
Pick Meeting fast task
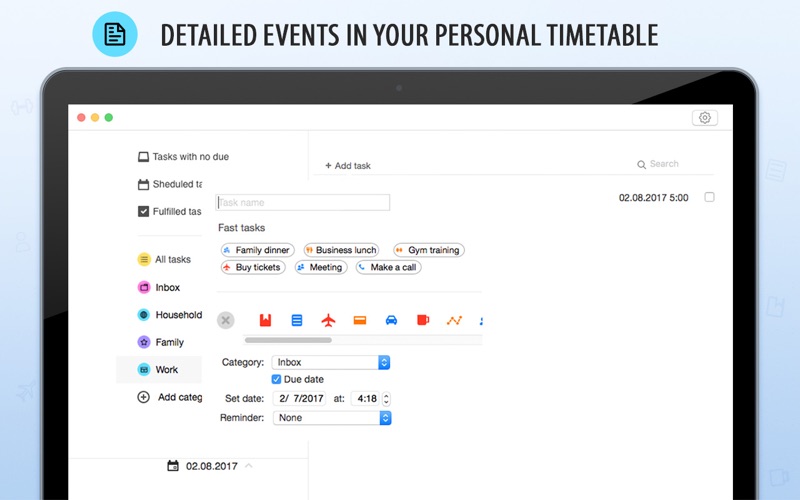(x=321, y=267)
